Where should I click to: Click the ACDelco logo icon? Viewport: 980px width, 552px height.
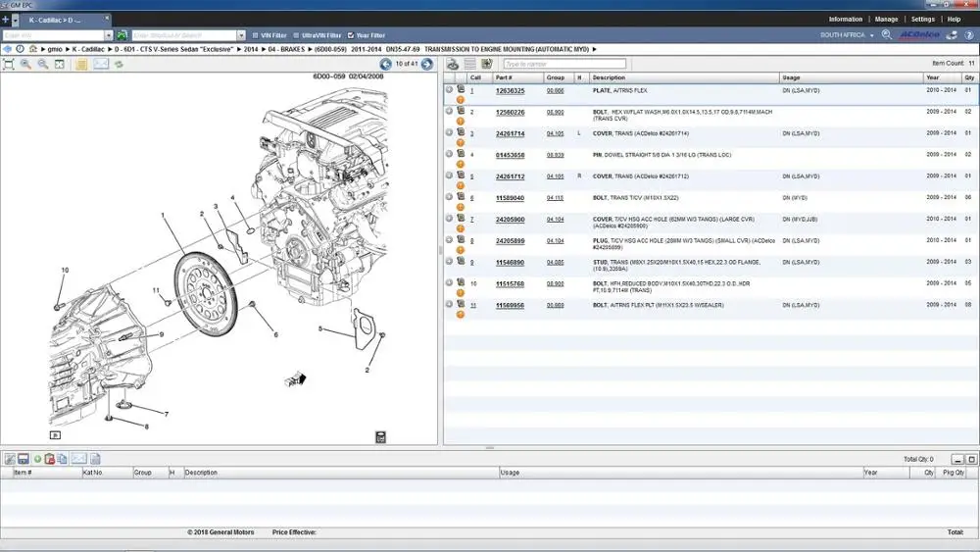(919, 35)
